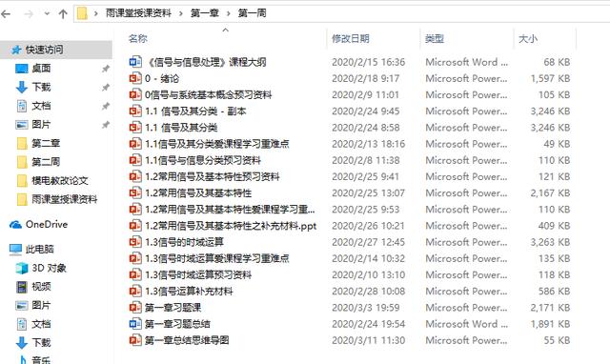610x364 pixels.
Task: Click Word icon of 第一章习题总结
Action: 135,324
